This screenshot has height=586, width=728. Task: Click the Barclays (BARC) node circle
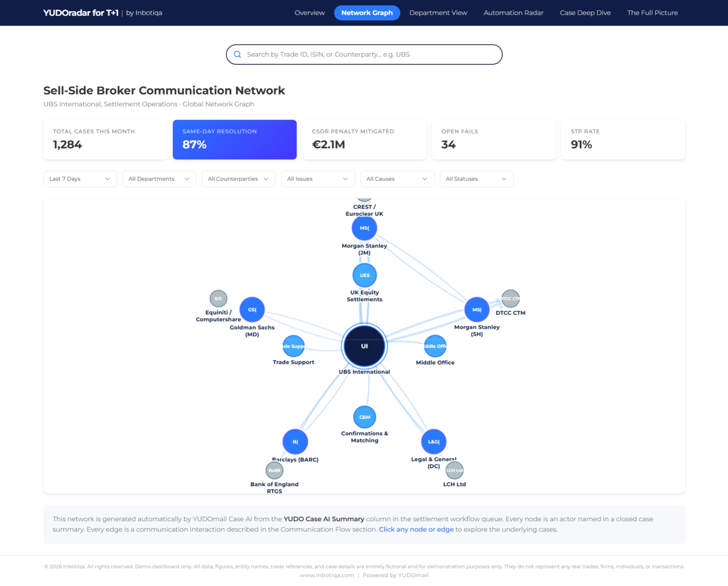tap(295, 441)
